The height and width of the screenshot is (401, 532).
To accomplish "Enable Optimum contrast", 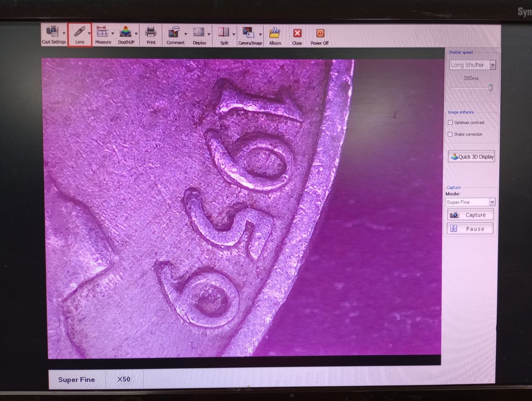I will click(450, 122).
